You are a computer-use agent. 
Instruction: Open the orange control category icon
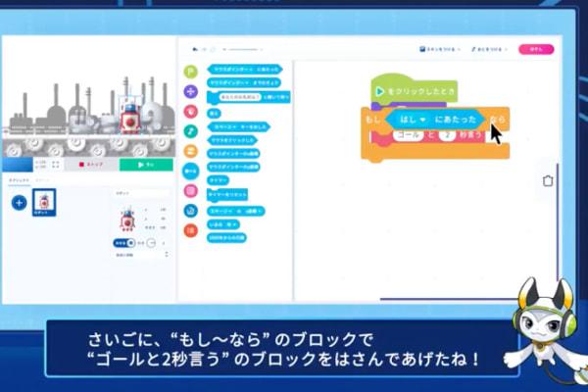(x=190, y=151)
